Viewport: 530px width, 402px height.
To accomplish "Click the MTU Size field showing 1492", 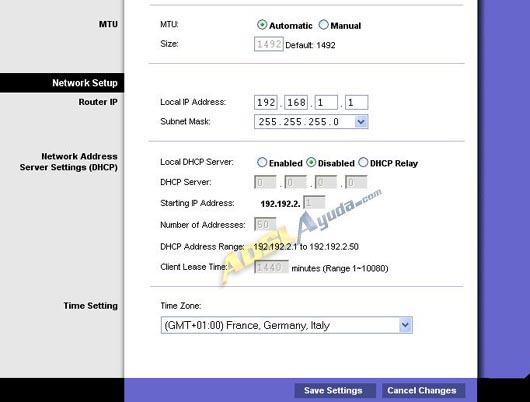I will click(x=269, y=44).
